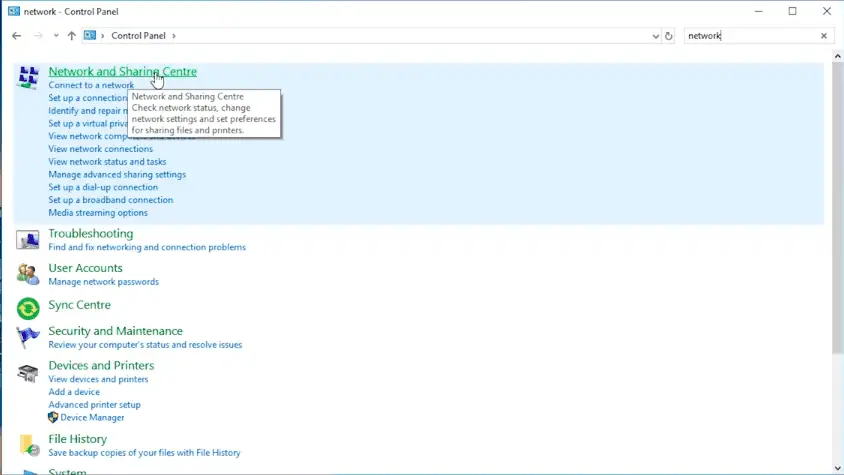The image size is (844, 475).
Task: Open the User Accounts heading
Action: [x=85, y=268]
